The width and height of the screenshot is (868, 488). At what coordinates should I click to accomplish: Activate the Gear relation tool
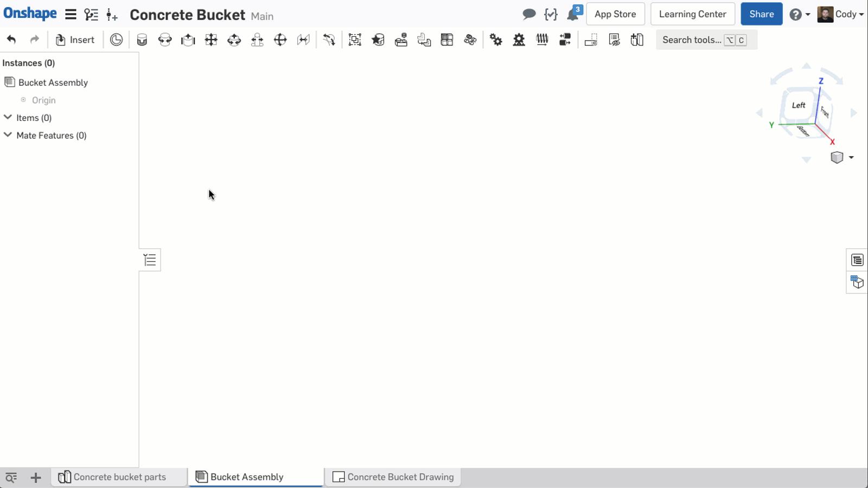496,40
